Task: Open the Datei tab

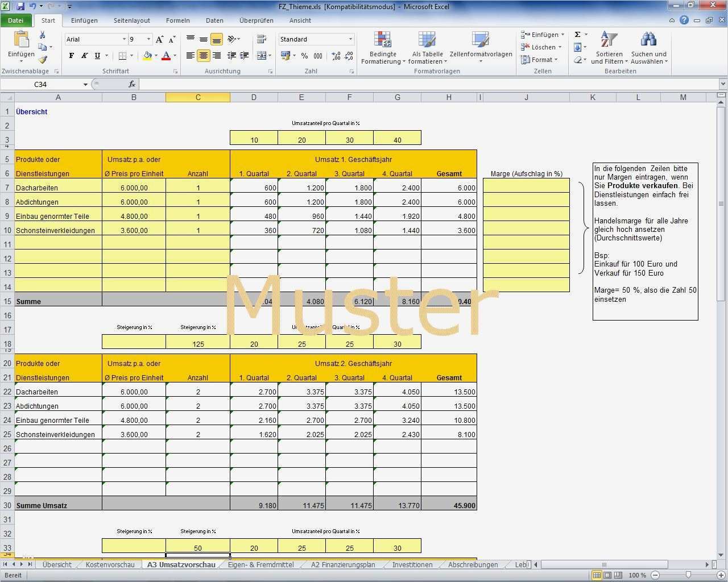Action: [16, 20]
